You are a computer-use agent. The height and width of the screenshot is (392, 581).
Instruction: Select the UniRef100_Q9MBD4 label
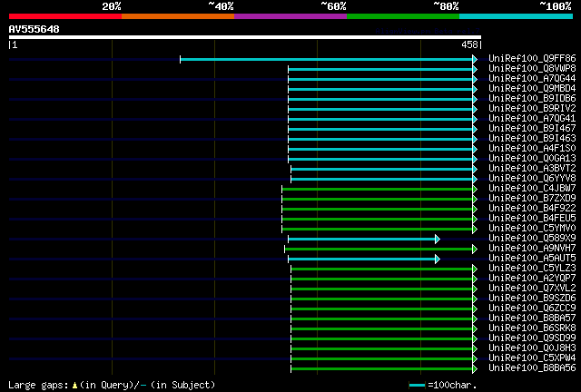pyautogui.click(x=532, y=89)
